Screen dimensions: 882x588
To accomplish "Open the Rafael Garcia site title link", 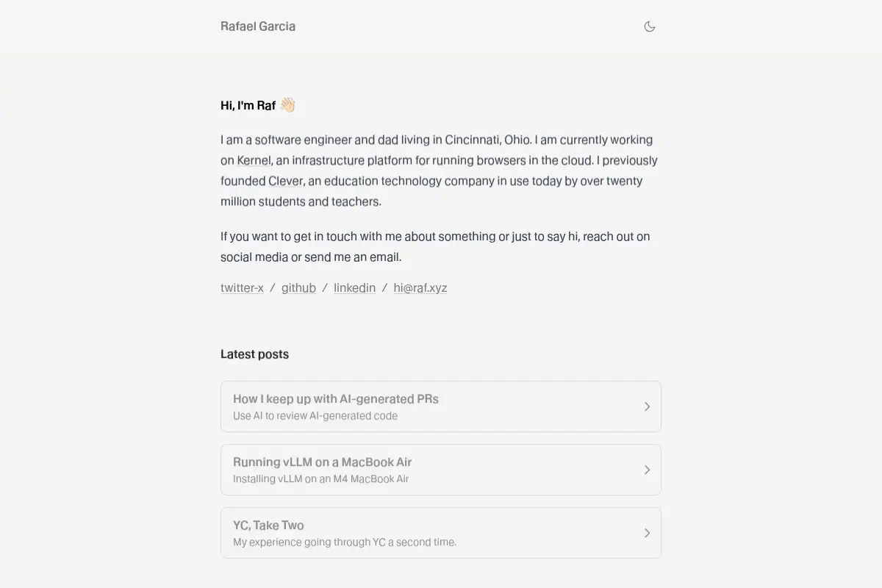I will pos(258,26).
